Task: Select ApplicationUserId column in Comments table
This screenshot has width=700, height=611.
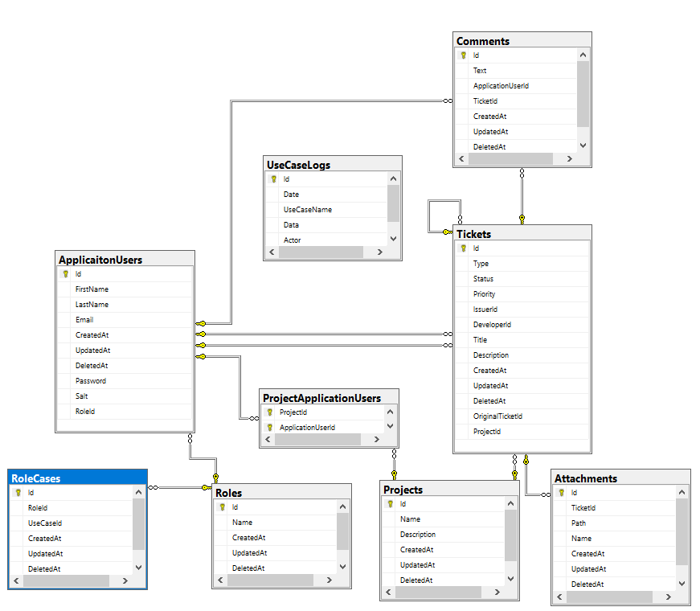Action: [x=517, y=86]
